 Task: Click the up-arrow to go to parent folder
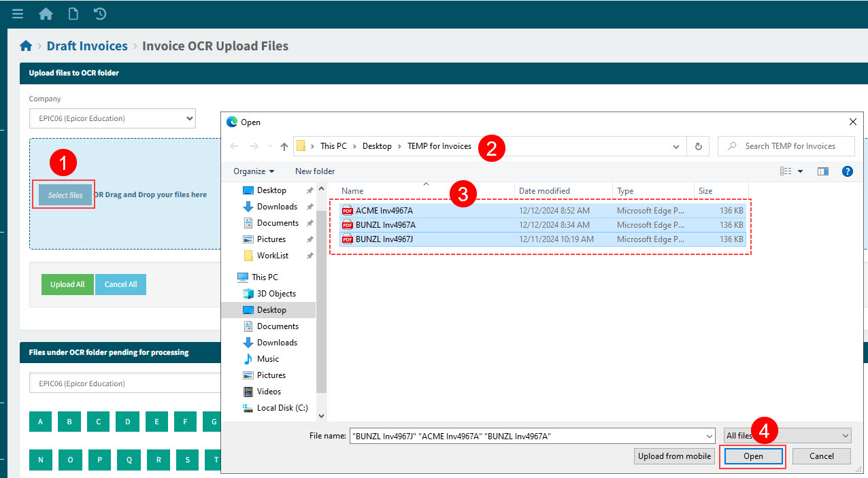pos(284,146)
